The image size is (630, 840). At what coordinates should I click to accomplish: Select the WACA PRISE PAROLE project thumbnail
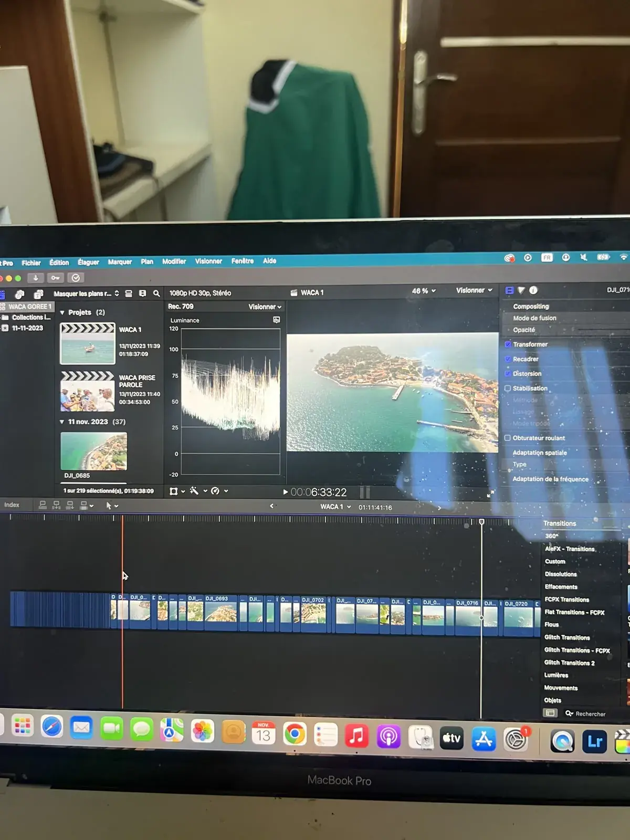click(x=88, y=392)
